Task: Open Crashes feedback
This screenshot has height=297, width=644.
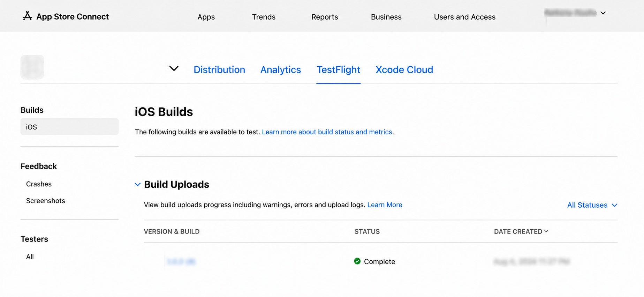Action: [x=39, y=184]
